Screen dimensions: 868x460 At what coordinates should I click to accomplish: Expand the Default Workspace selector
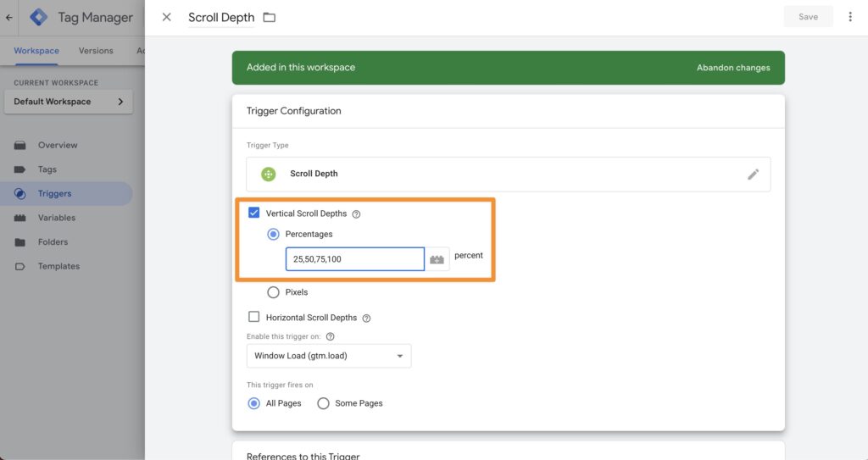(x=68, y=102)
